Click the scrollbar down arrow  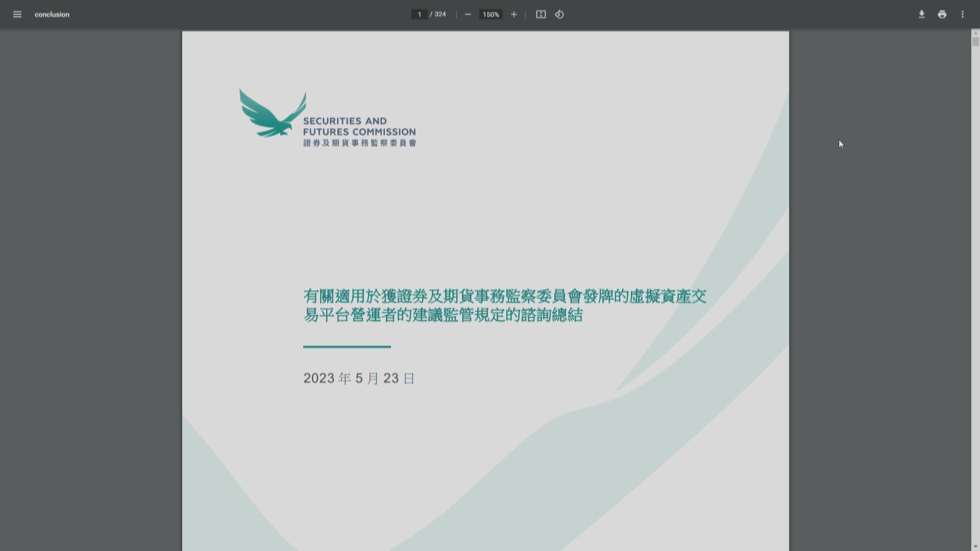[975, 547]
